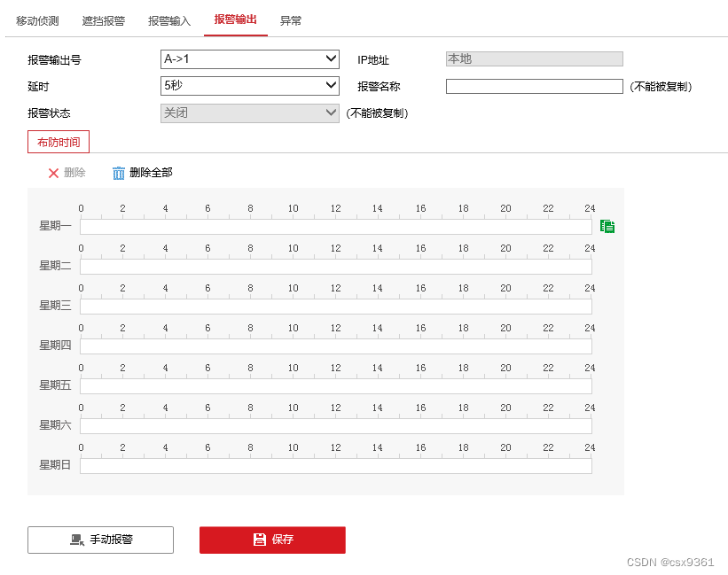Click the 星期二 schedule timeline bar
Screen dimensions: 728x575
pyautogui.click(x=336, y=267)
